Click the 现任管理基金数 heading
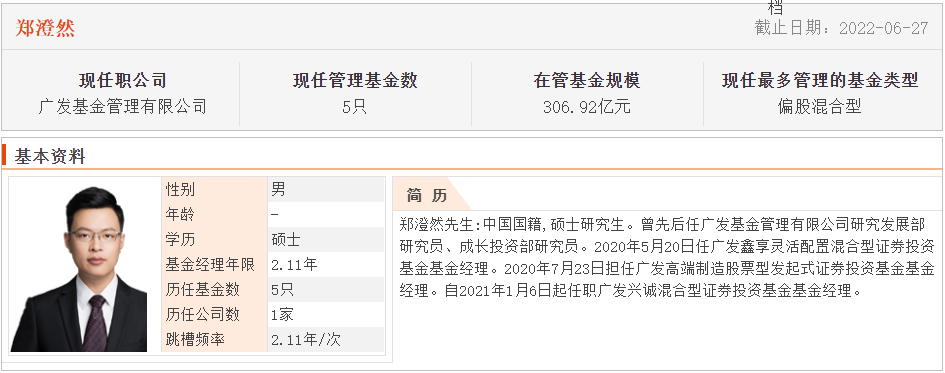 point(355,80)
